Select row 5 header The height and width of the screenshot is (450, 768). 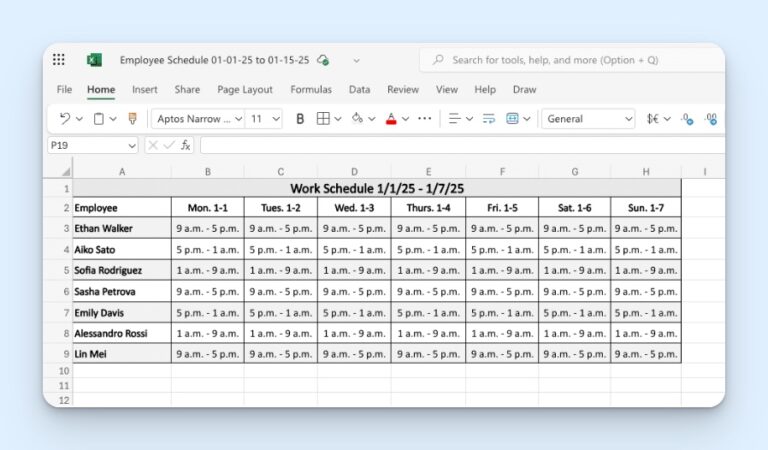pyautogui.click(x=58, y=270)
